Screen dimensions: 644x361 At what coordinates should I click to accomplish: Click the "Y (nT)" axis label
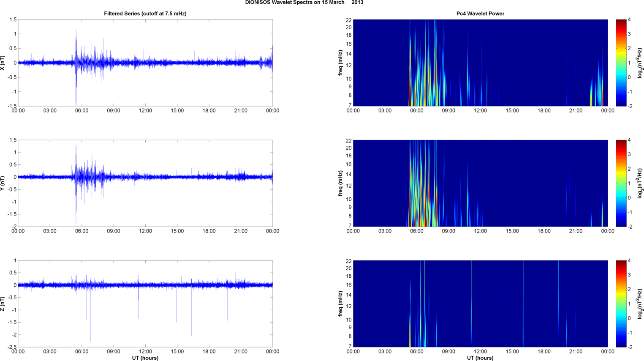3,183
